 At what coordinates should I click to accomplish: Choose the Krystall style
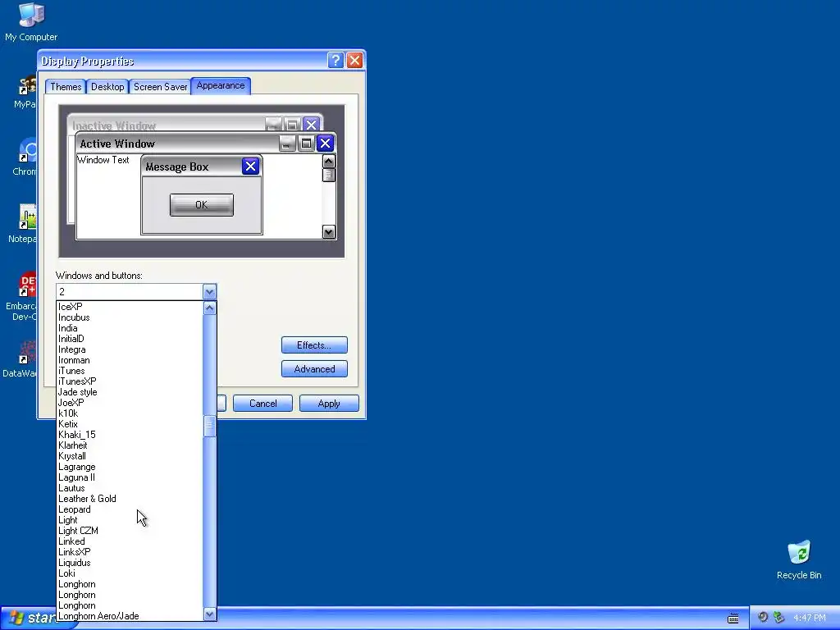[130, 456]
